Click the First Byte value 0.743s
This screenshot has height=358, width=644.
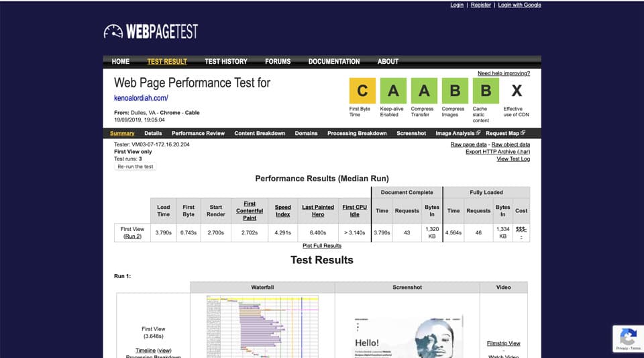pyautogui.click(x=188, y=232)
